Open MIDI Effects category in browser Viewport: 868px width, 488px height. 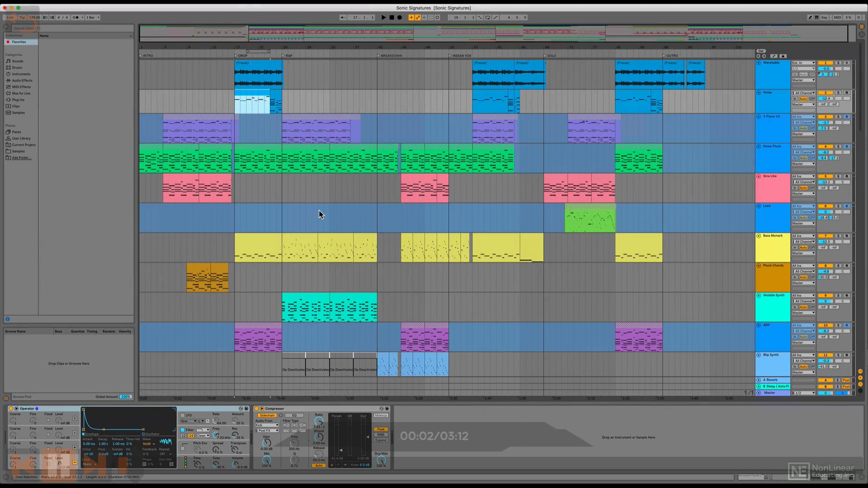click(21, 87)
